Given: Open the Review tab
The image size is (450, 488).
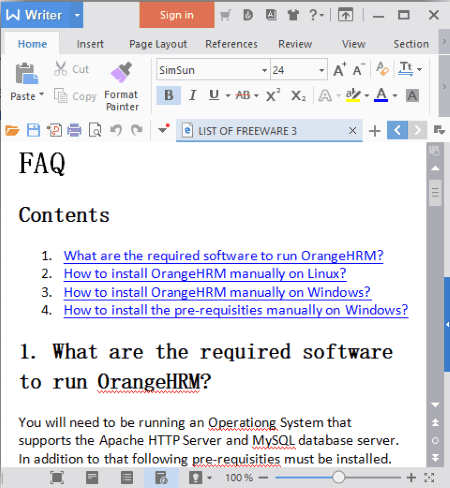Looking at the screenshot, I should point(295,44).
